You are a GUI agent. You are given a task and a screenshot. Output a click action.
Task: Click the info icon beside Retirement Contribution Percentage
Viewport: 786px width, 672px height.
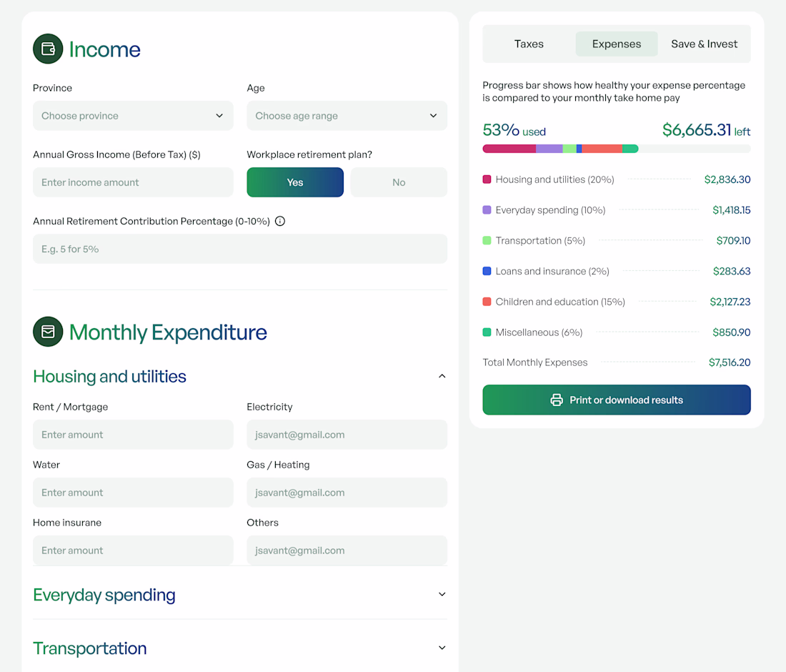click(280, 221)
